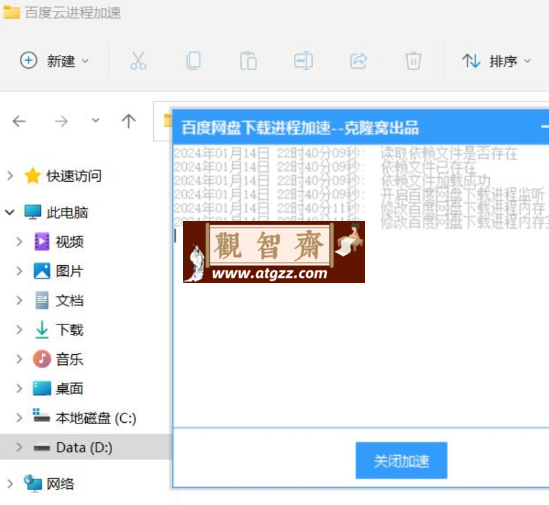
Task: Click the Cut scissors icon in toolbar
Action: 138,61
